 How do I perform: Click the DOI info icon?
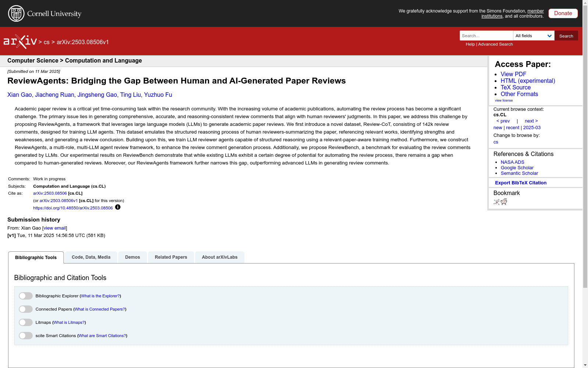point(118,207)
